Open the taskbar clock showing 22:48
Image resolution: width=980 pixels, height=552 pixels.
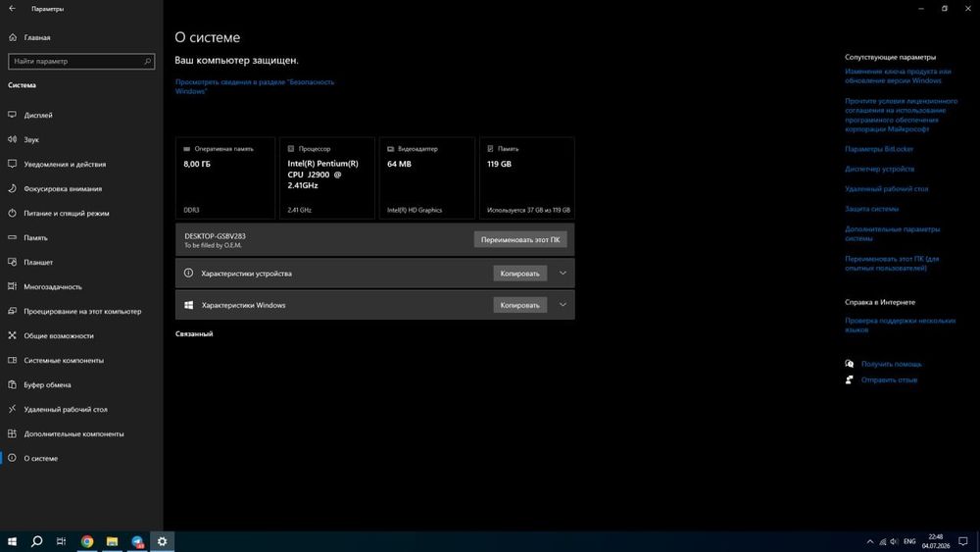(x=936, y=541)
